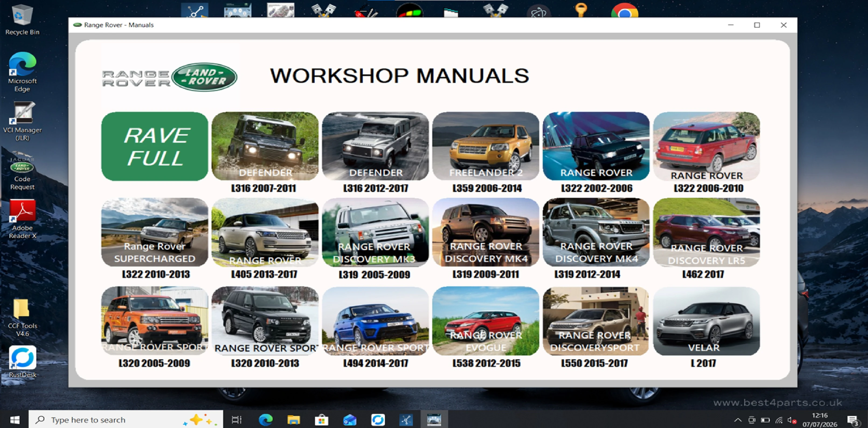Open Discovery MK4 L319 2012-2014 thumbnail
The height and width of the screenshot is (428, 868).
[x=596, y=232]
